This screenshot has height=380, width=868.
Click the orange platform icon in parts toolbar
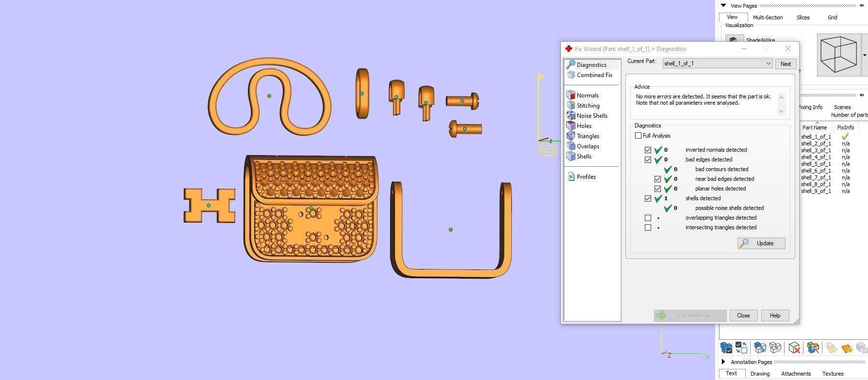pos(847,348)
